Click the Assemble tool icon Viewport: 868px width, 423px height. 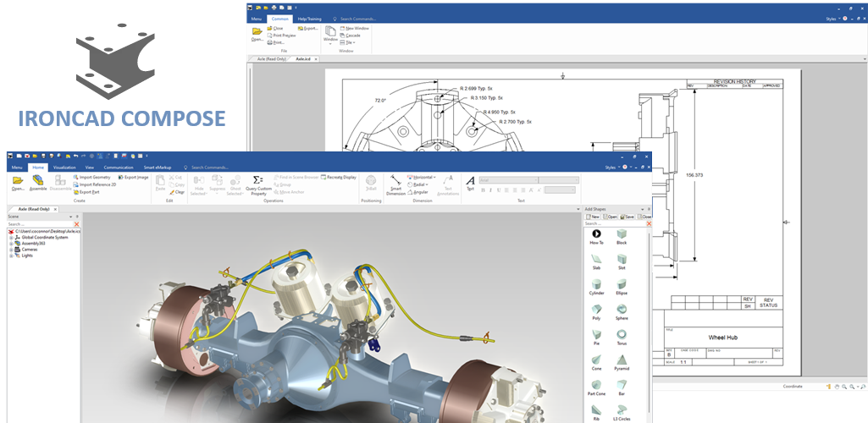(38, 183)
